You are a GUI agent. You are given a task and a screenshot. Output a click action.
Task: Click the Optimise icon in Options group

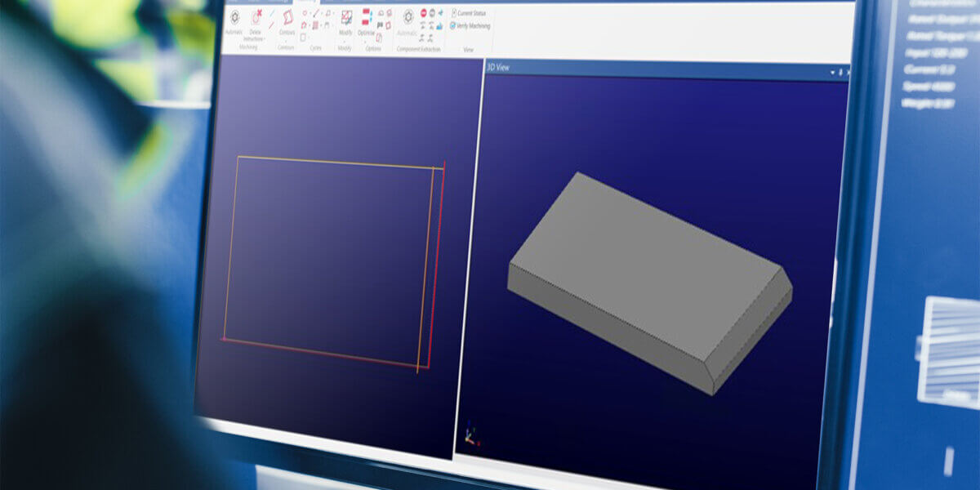pos(367,16)
